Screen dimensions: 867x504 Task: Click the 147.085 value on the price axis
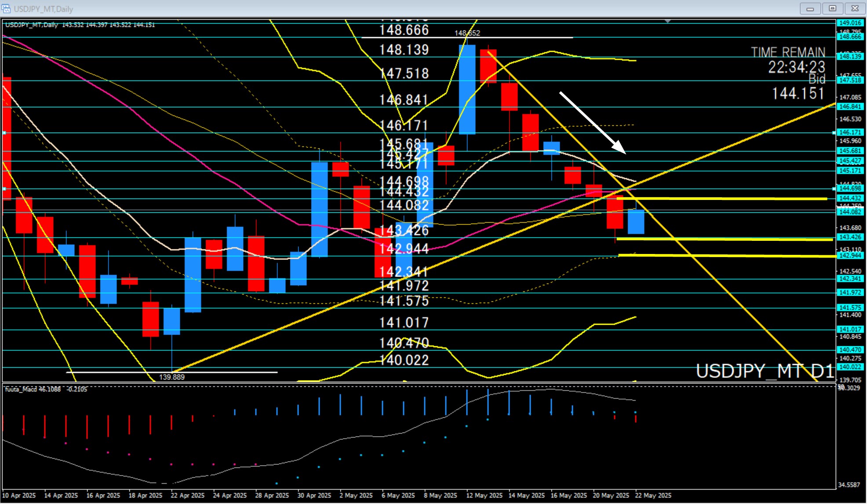click(x=850, y=97)
